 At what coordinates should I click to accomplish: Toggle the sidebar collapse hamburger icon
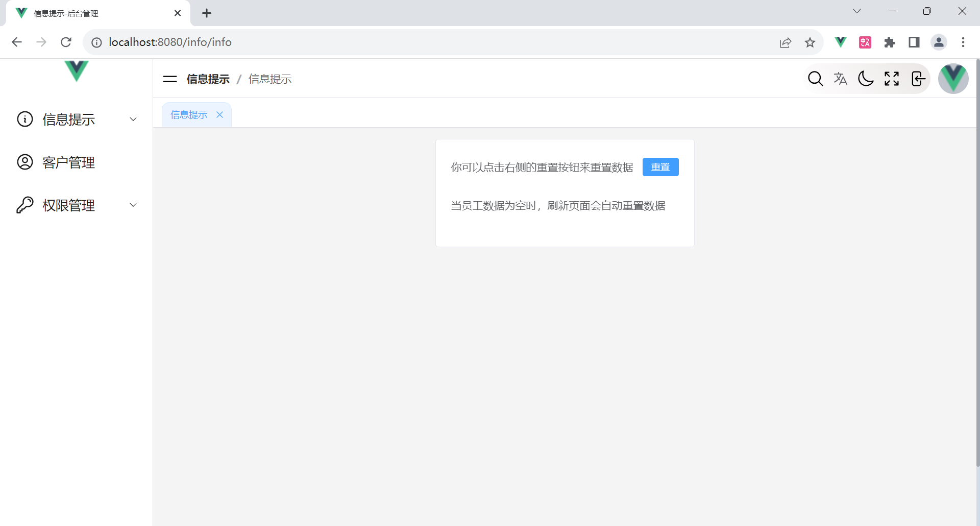170,79
